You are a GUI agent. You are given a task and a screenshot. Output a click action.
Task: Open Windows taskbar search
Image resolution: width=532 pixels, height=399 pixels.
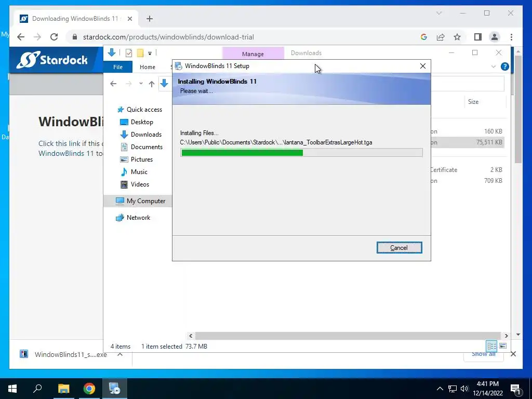37,389
